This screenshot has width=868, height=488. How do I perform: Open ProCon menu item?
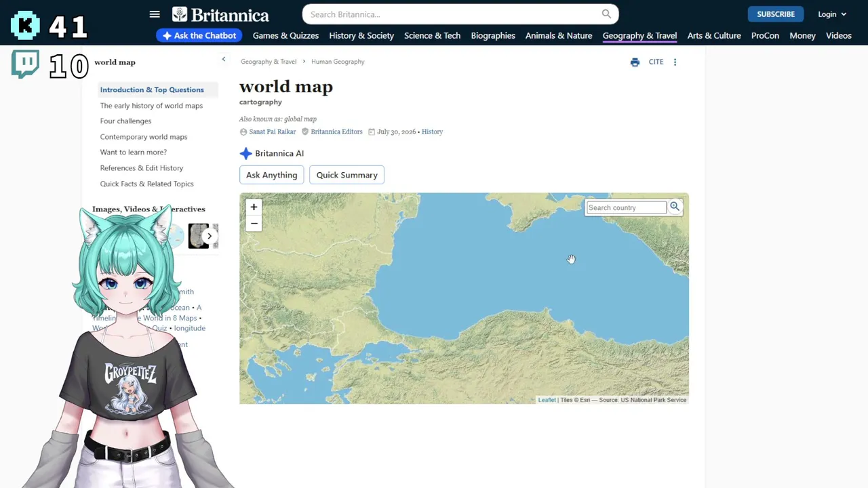[x=765, y=36]
